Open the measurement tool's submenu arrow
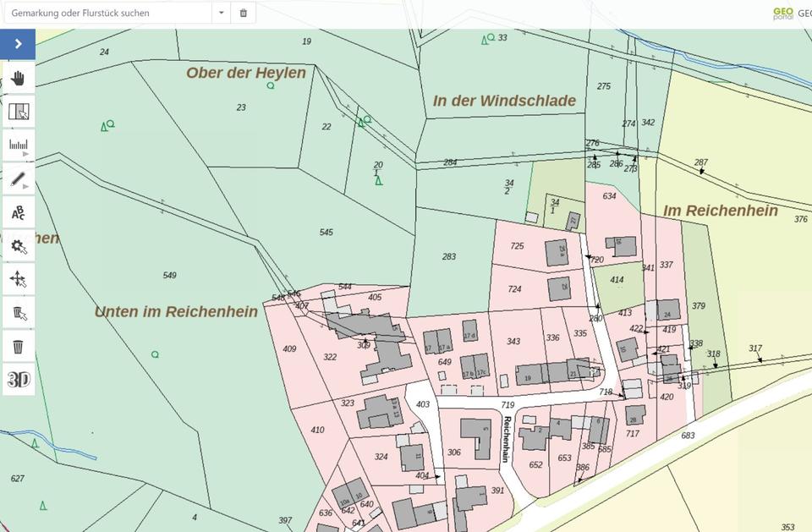This screenshot has height=532, width=812. (x=26, y=155)
